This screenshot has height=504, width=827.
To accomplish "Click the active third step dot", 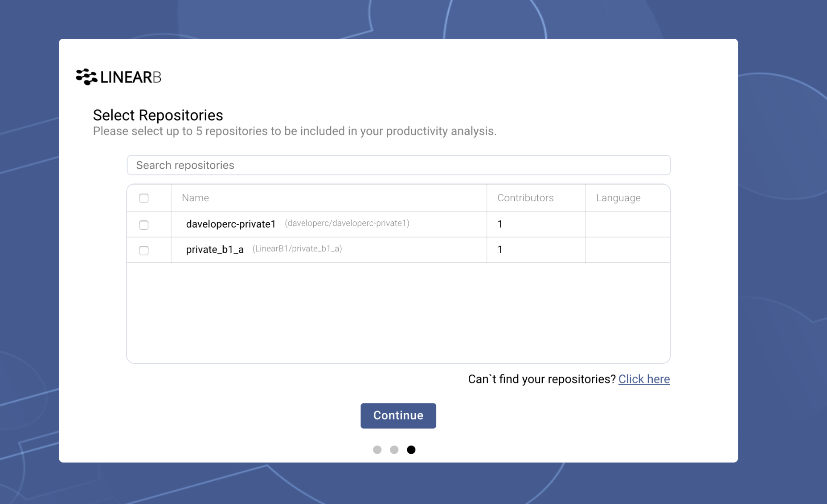I will (x=411, y=450).
